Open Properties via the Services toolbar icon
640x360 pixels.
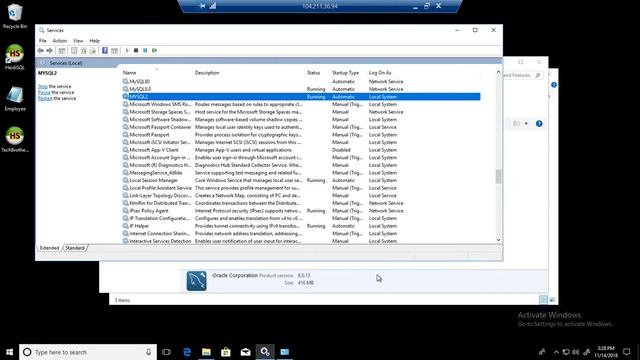(x=74, y=51)
